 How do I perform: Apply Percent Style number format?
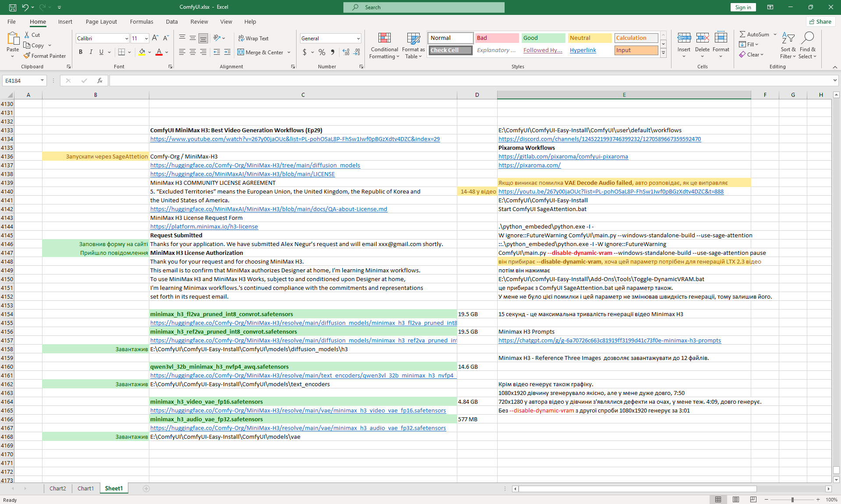pyautogui.click(x=322, y=52)
